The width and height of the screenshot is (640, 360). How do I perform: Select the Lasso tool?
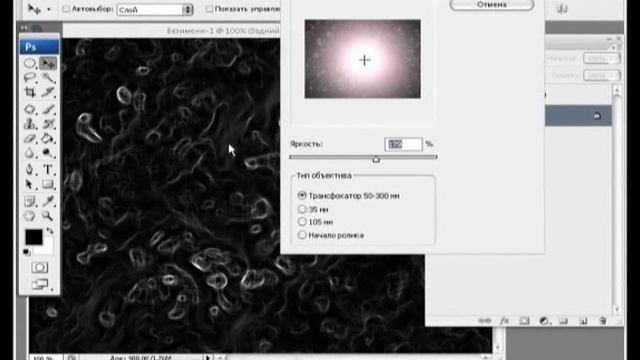coord(30,78)
